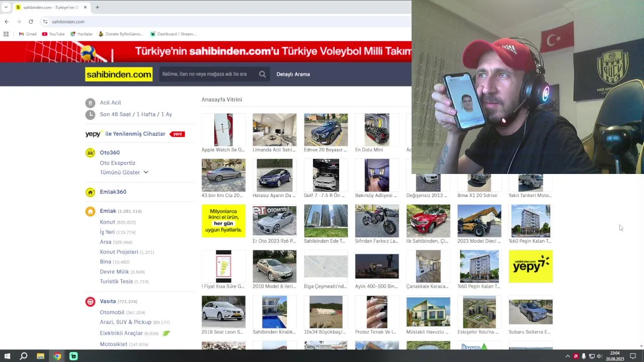The height and width of the screenshot is (362, 644).
Task: Open the Emlak category
Action: coord(108,211)
